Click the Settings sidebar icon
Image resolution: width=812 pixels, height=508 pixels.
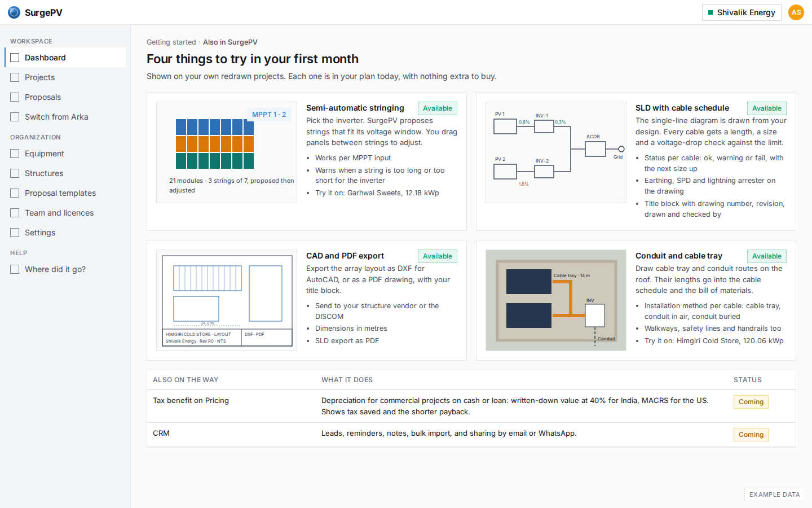click(15, 233)
